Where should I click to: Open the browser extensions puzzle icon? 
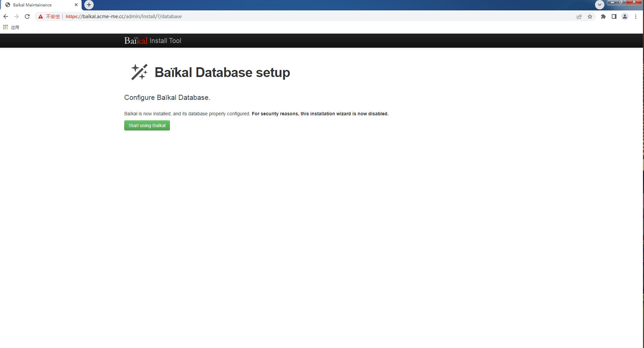coord(603,16)
